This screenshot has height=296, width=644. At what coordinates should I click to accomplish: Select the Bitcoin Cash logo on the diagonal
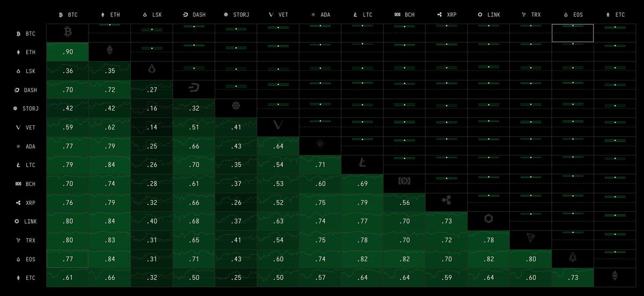pyautogui.click(x=405, y=182)
